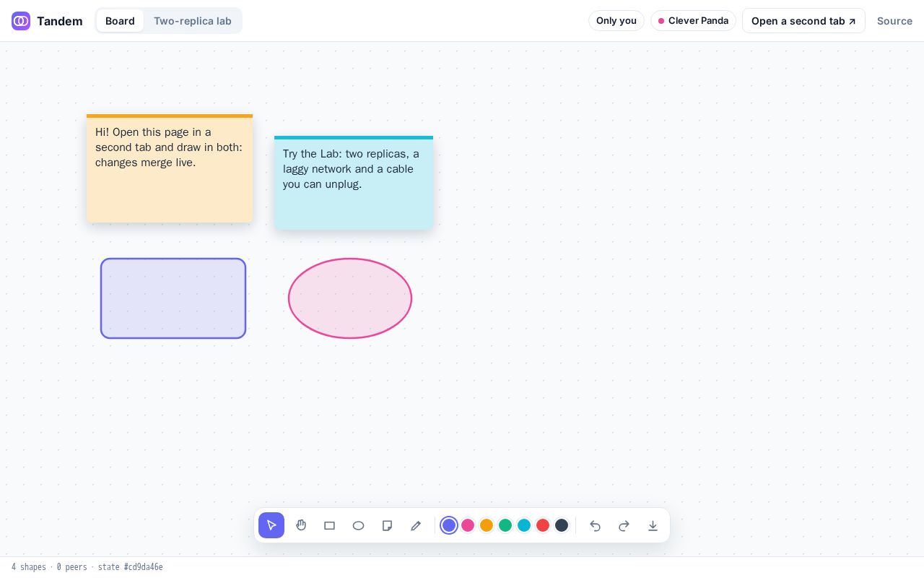Choose the orange color swatch
Viewport: 924px width, 578px height.
(x=487, y=525)
